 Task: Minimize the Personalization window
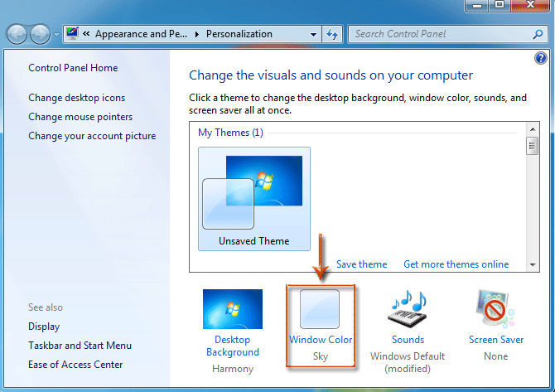pos(477,5)
